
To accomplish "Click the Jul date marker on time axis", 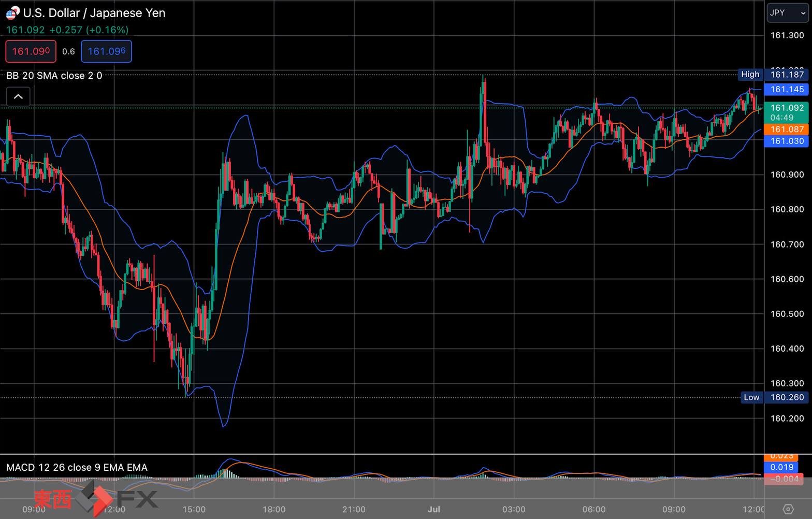I will coord(434,509).
